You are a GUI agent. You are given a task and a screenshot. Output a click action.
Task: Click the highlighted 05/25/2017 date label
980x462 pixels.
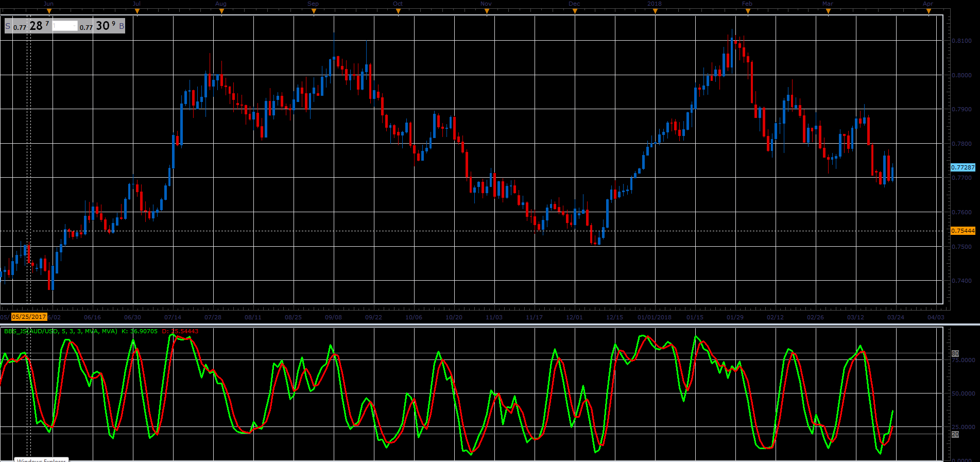point(29,317)
